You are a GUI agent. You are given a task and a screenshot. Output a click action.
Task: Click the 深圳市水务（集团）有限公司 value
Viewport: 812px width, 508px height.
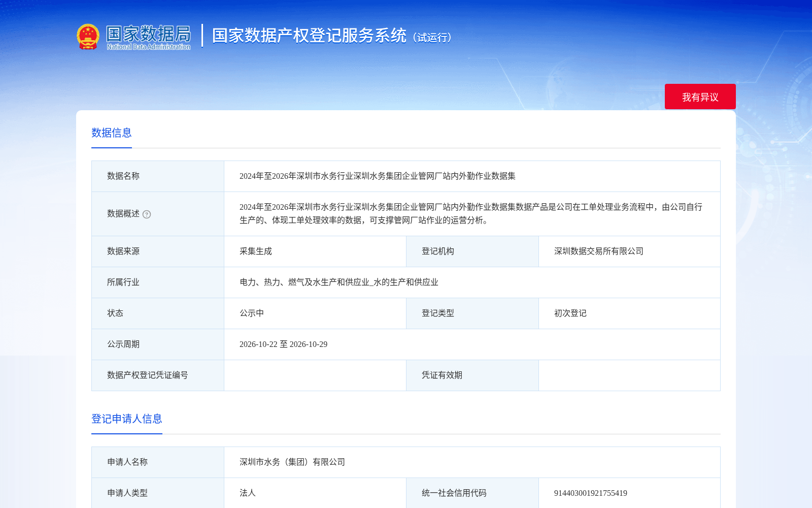pos(292,462)
